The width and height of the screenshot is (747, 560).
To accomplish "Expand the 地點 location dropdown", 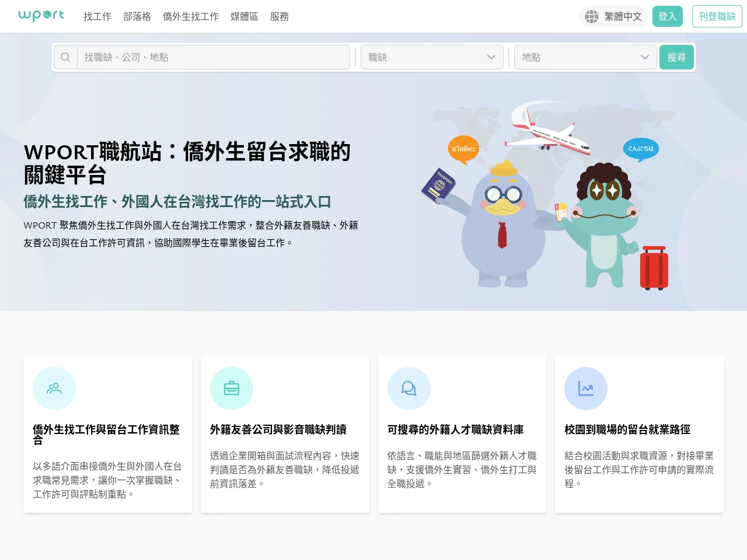I will click(585, 57).
